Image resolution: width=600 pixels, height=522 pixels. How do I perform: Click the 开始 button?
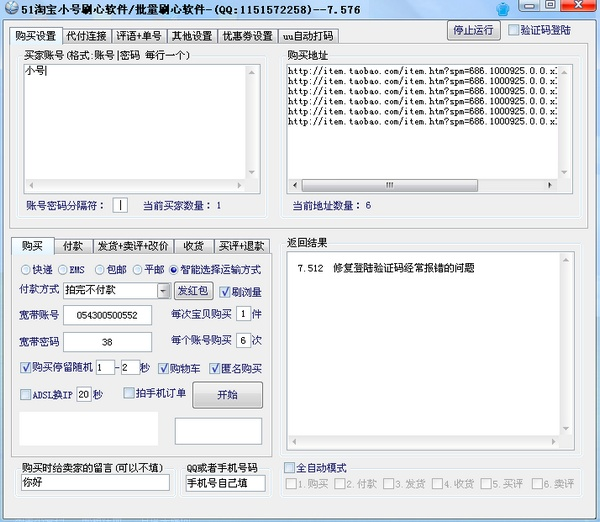point(228,395)
